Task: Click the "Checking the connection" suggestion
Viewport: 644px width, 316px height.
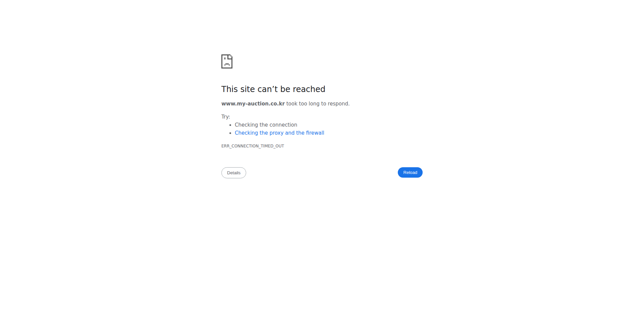Action: tap(266, 125)
